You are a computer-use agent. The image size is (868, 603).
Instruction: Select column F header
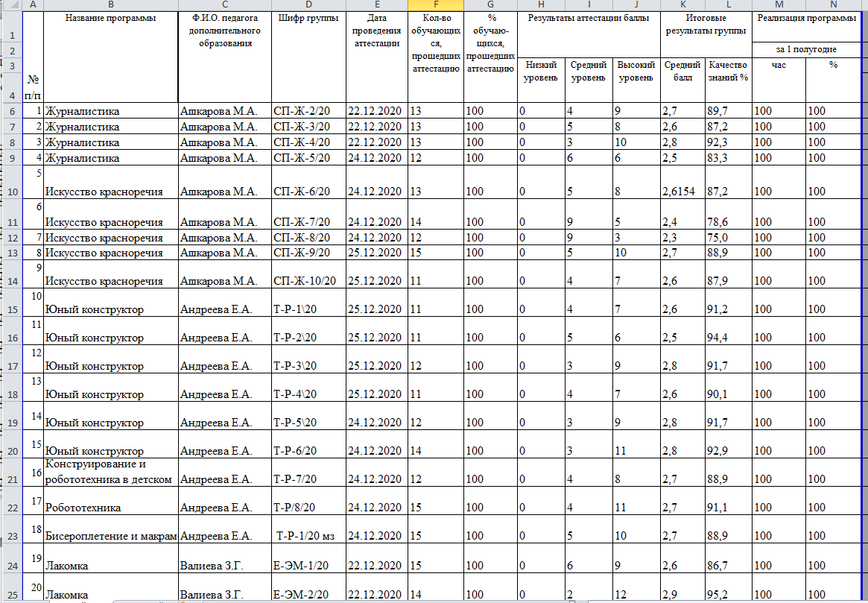pos(436,5)
